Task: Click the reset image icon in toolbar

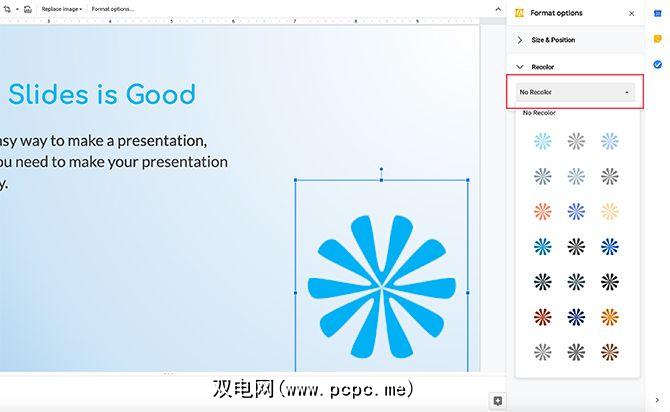Action: (28, 9)
